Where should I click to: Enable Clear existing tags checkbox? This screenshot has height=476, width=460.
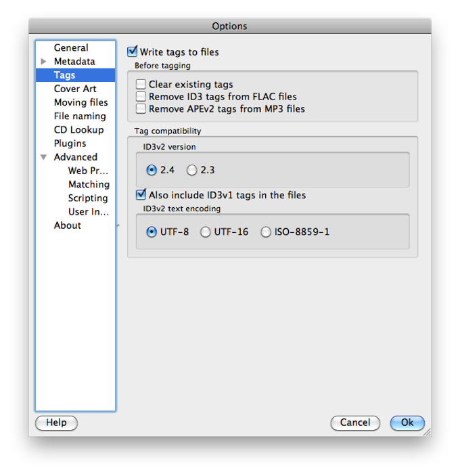pyautogui.click(x=141, y=84)
